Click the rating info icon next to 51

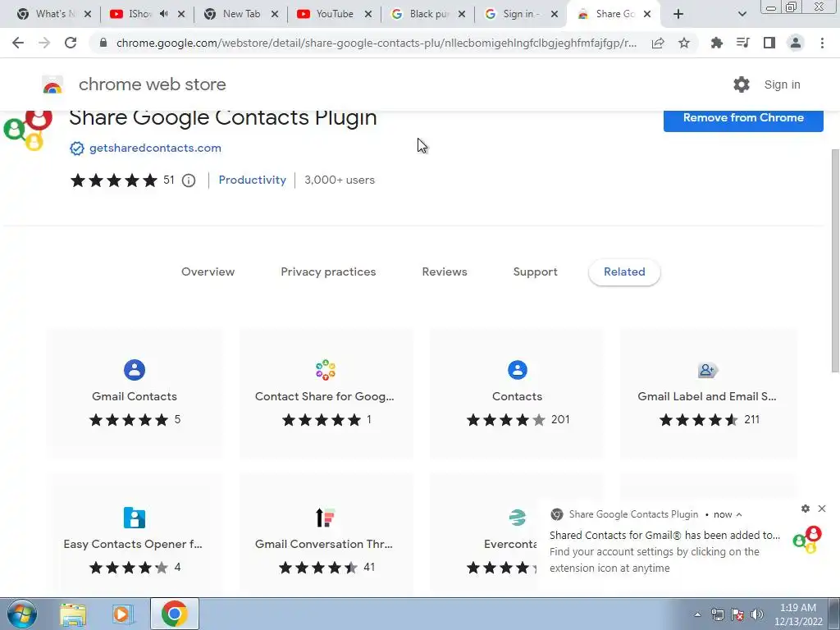[x=189, y=180]
